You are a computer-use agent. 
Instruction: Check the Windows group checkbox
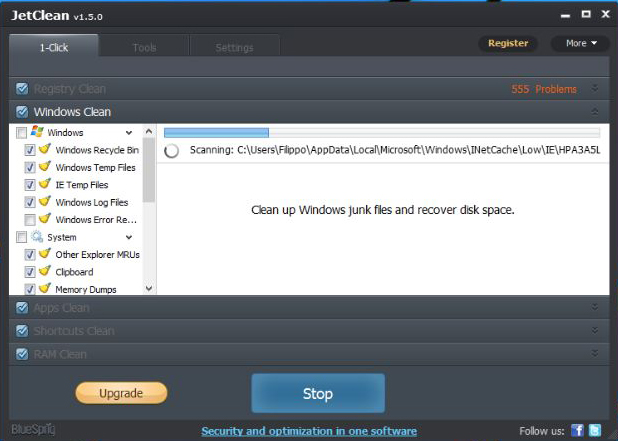[x=21, y=133]
